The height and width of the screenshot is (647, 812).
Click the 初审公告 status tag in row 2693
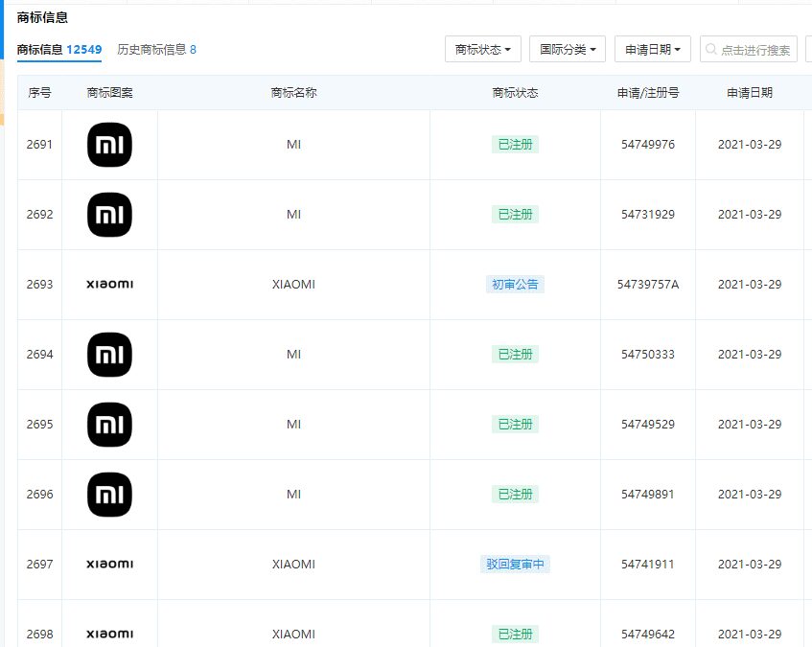[x=515, y=285]
